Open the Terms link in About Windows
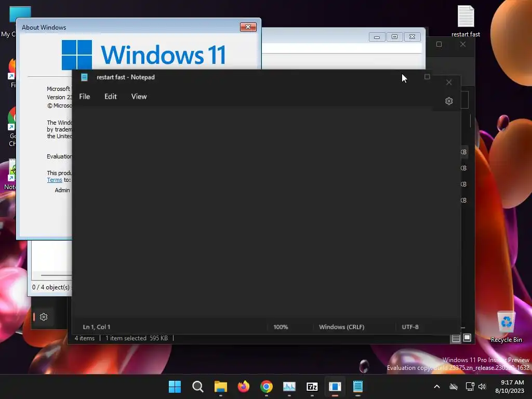532x399 pixels. 54,180
